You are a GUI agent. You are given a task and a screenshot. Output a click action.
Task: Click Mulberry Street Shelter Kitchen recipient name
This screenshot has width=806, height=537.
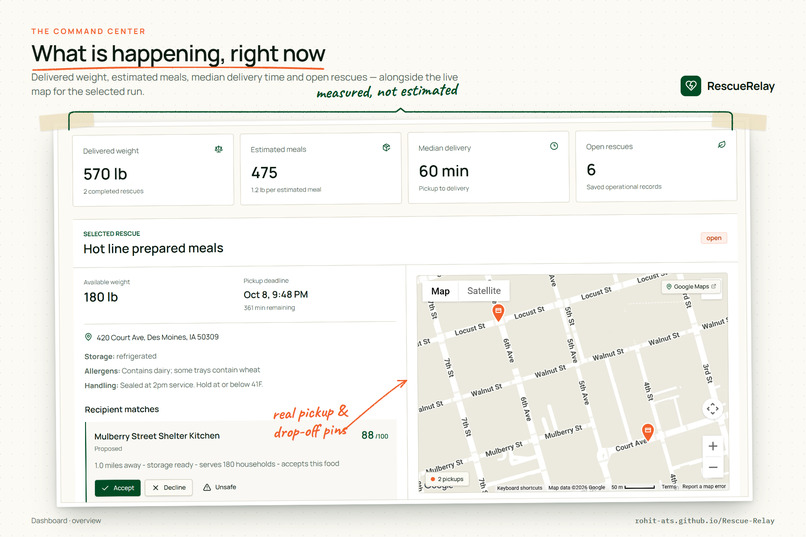tap(157, 436)
